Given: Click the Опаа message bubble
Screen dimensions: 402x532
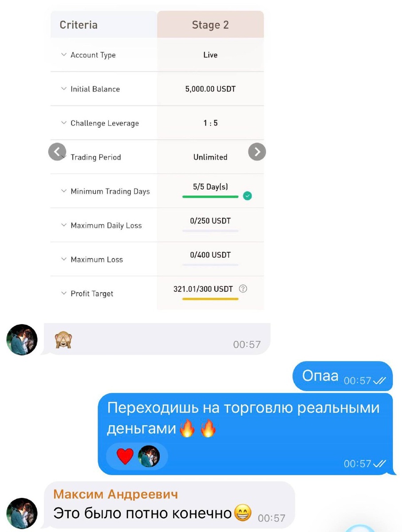Looking at the screenshot, I should 343,376.
